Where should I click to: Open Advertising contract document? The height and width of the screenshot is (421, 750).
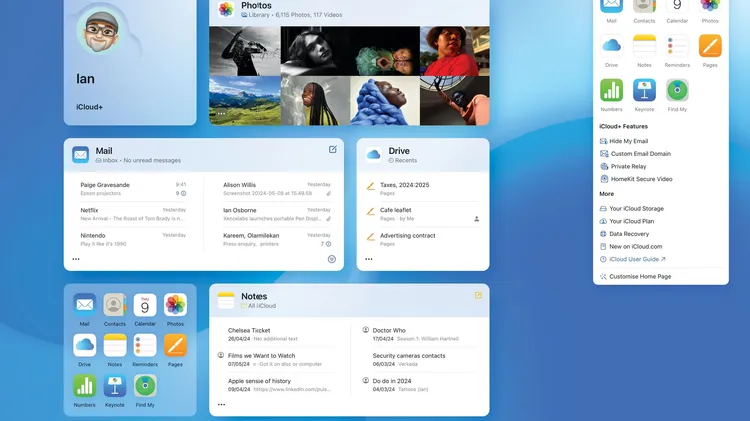[x=423, y=240]
